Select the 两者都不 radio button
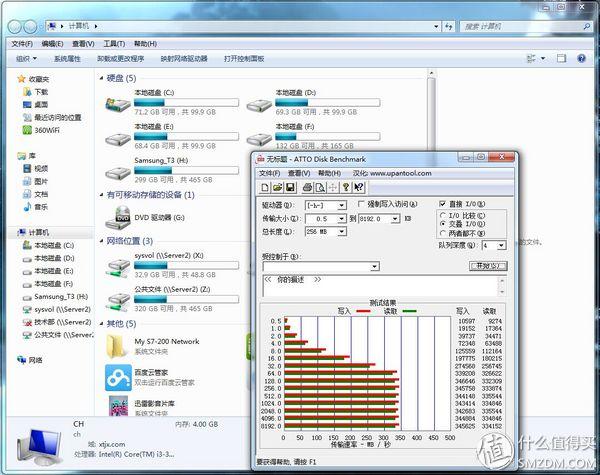This screenshot has height=475, width=600. click(444, 233)
